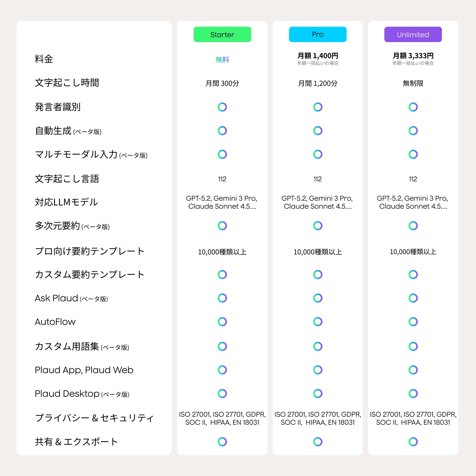
Task: Click Pro's カスタム用語集 circle icon
Action: [318, 346]
